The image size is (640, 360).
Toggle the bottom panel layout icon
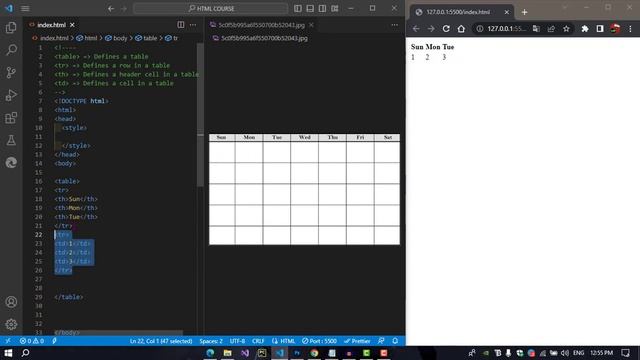click(x=310, y=8)
